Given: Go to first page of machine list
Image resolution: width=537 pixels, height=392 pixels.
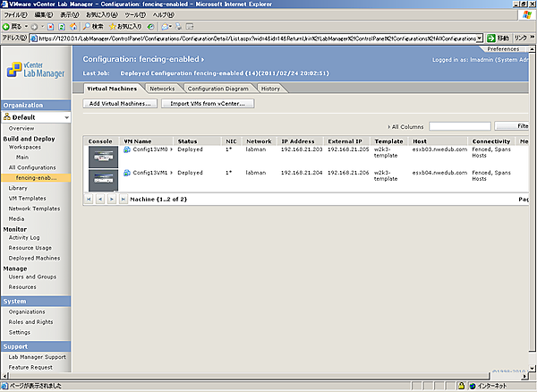Looking at the screenshot, I should pos(90,198).
